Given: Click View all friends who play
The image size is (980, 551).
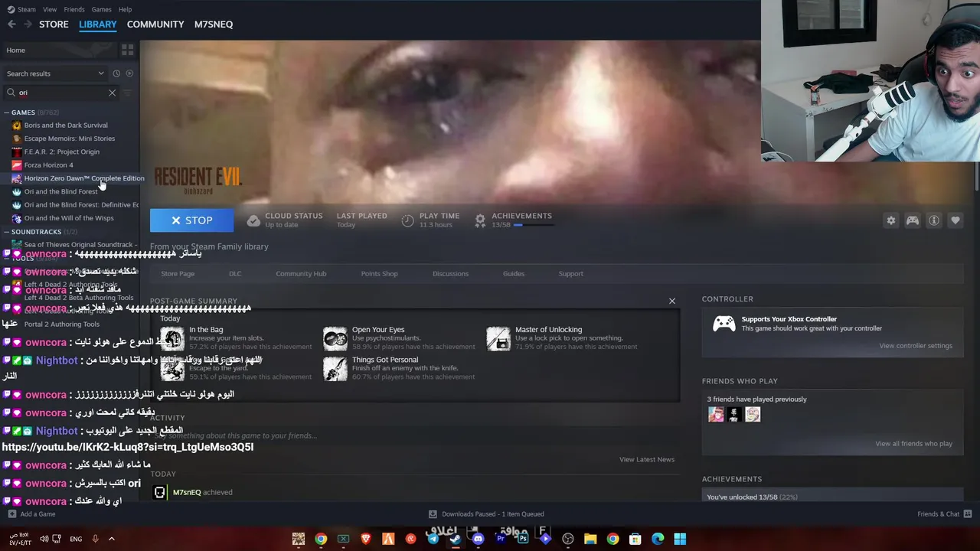Looking at the screenshot, I should [913, 444].
